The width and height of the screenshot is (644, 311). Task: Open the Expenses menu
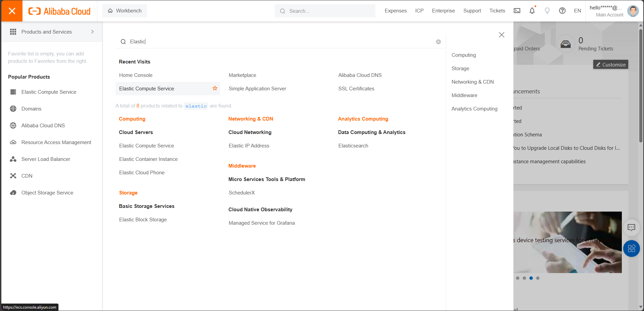pyautogui.click(x=396, y=11)
